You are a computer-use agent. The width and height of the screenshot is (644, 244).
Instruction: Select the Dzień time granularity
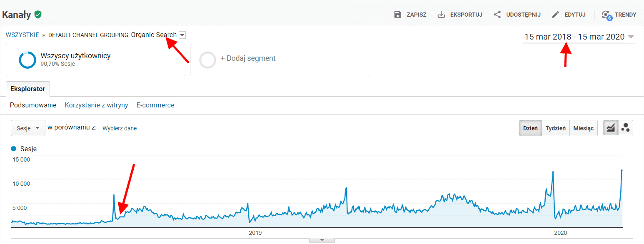pos(530,128)
